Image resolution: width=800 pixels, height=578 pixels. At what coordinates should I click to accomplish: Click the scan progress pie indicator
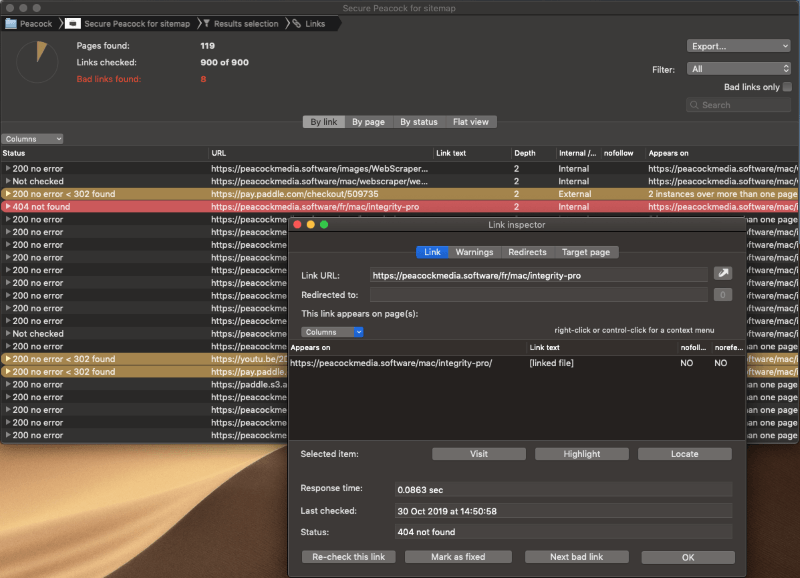pos(38,63)
